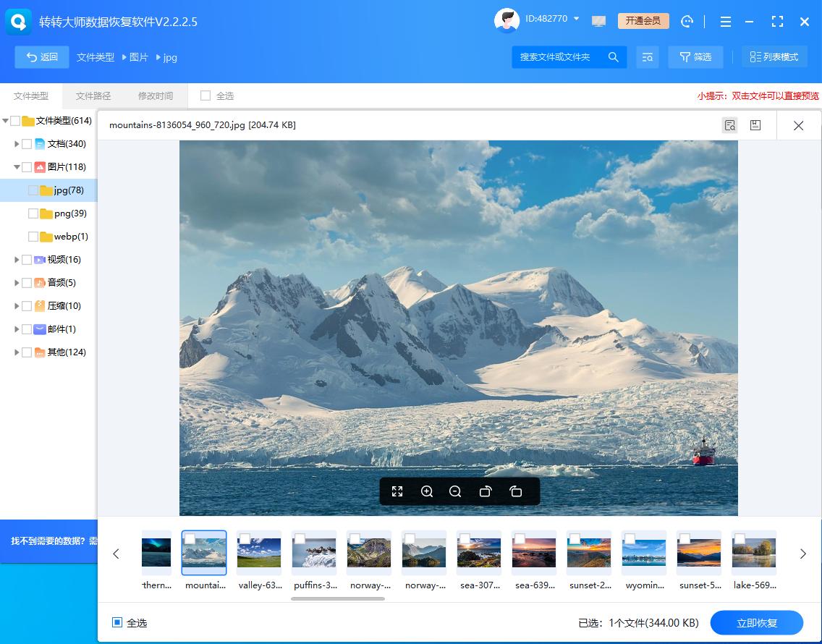Open the hamburger menu in the title bar

(725, 21)
